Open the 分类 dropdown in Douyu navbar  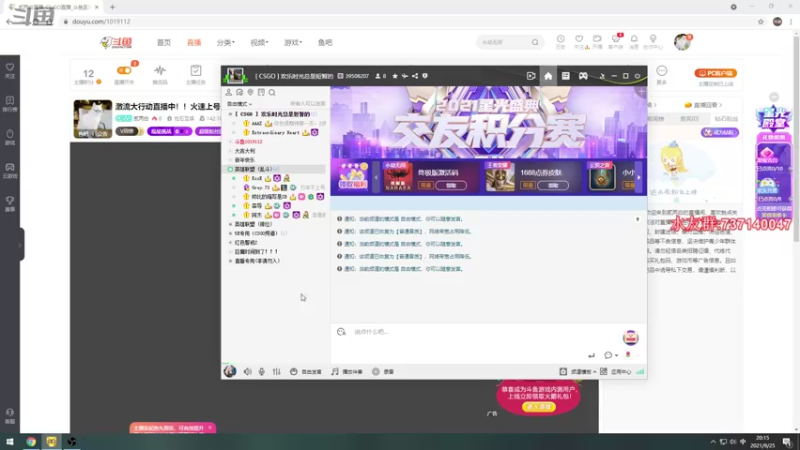coord(226,43)
